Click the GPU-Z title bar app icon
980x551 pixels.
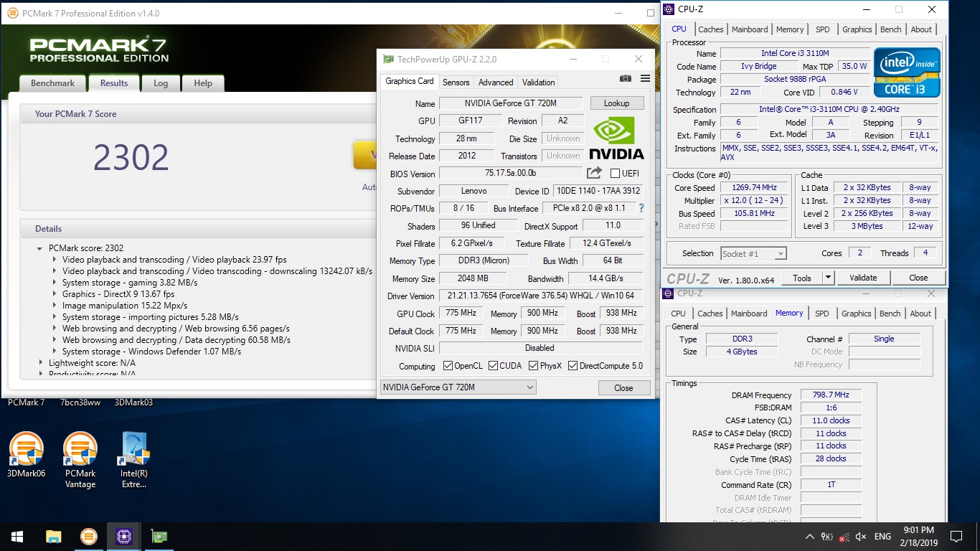click(x=388, y=60)
